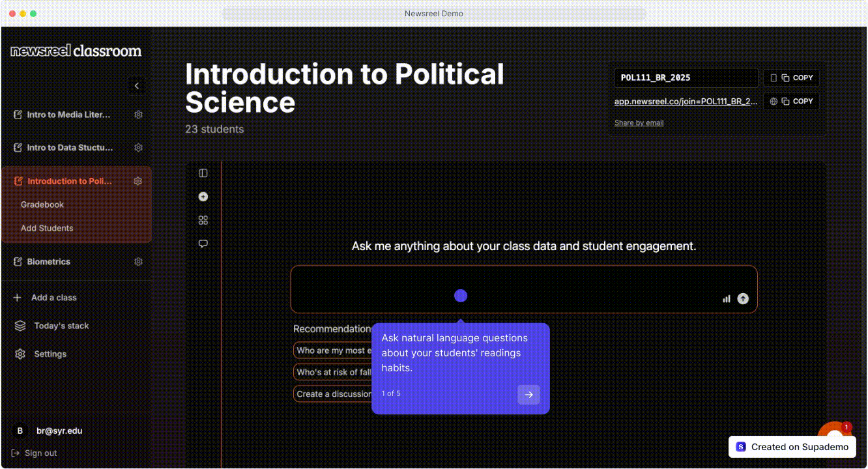The height and width of the screenshot is (469, 868).
Task: Select the plus circle icon to start new query
Action: [203, 196]
